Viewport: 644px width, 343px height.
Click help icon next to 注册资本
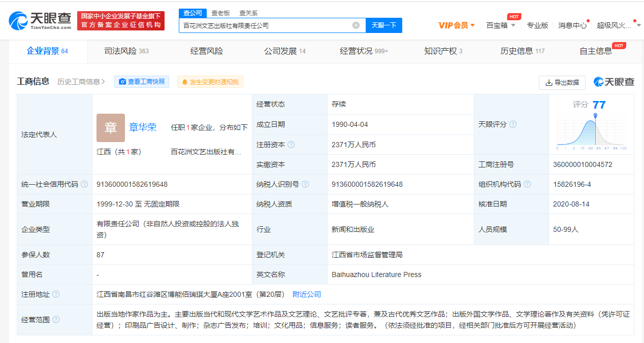tap(291, 145)
